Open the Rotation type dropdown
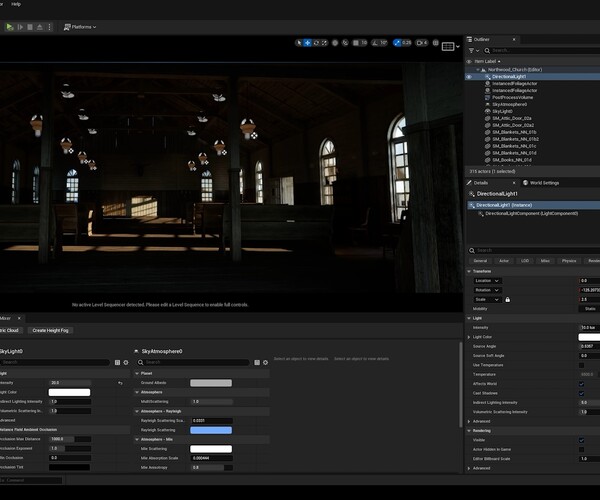Viewport: 600px width, 500px height. [x=487, y=290]
